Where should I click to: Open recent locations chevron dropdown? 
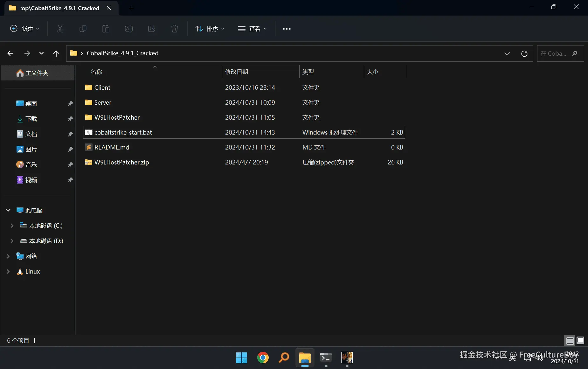click(x=41, y=53)
